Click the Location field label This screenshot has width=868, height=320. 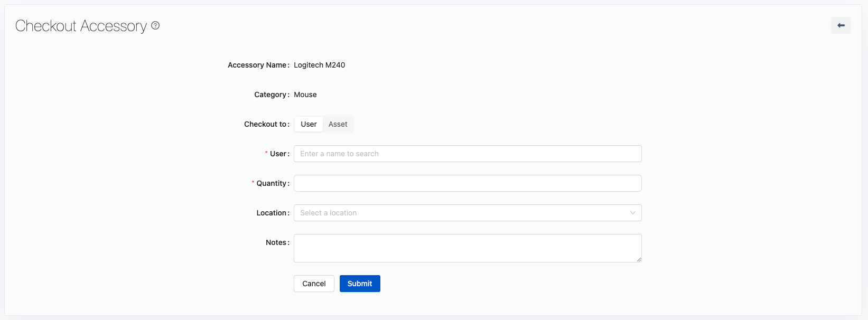pyautogui.click(x=272, y=213)
